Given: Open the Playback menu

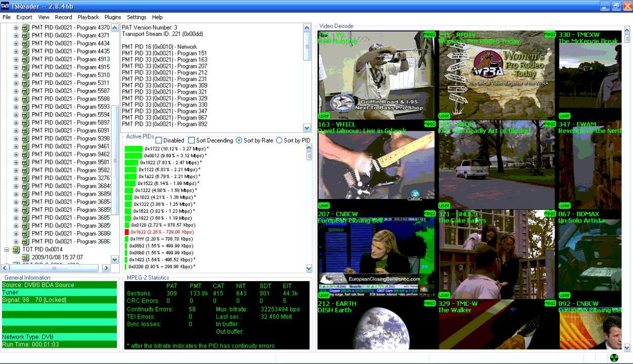Looking at the screenshot, I should pyautogui.click(x=88, y=17).
